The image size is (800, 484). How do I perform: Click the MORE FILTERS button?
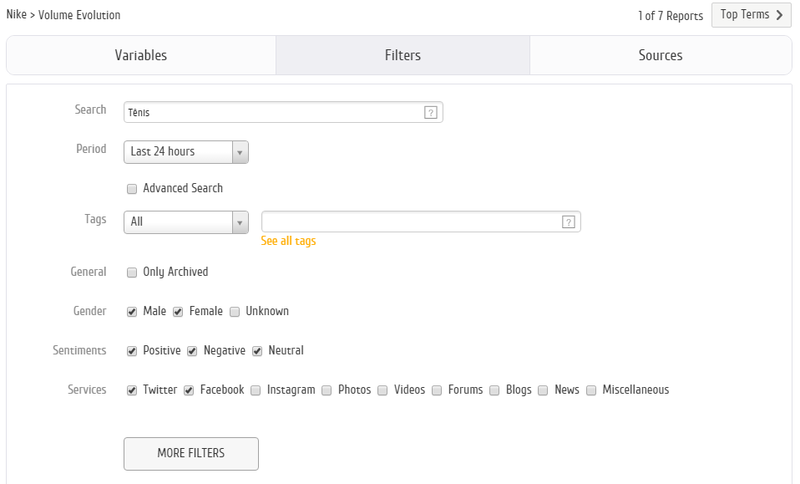(x=191, y=453)
